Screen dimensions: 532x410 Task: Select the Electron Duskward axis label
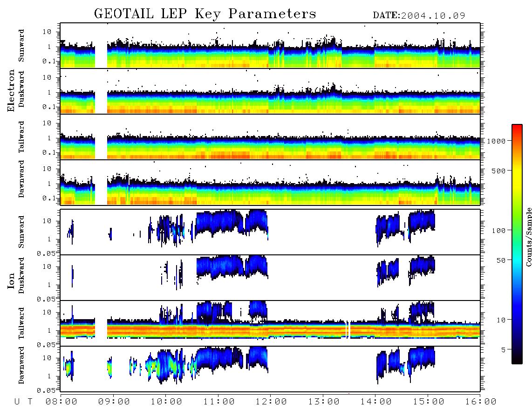pos(21,89)
